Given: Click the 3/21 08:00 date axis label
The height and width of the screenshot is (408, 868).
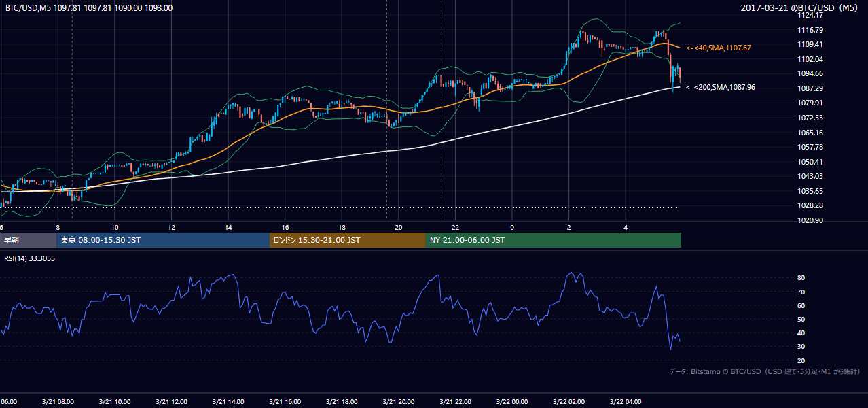Looking at the screenshot, I should click(58, 402).
